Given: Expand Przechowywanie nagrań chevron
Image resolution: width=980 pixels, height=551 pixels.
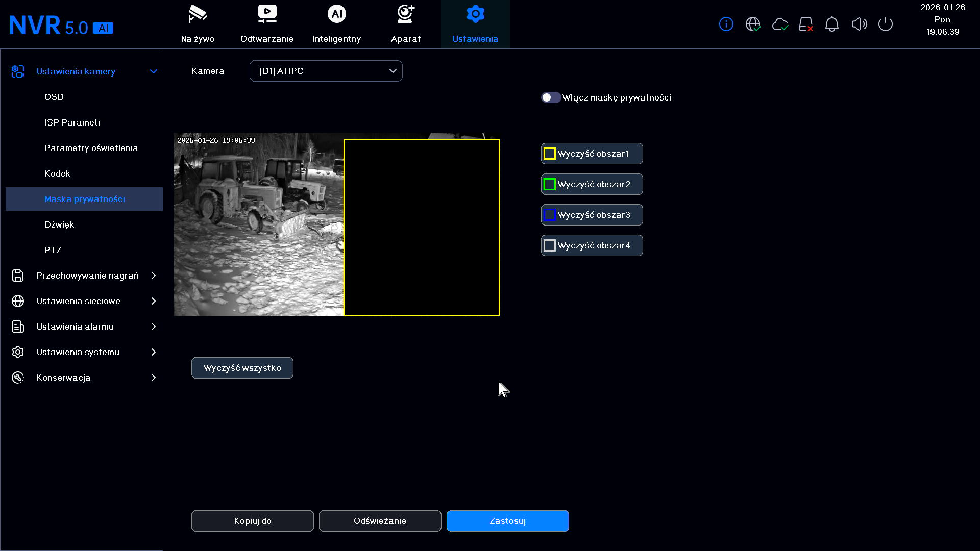Looking at the screenshot, I should [153, 275].
